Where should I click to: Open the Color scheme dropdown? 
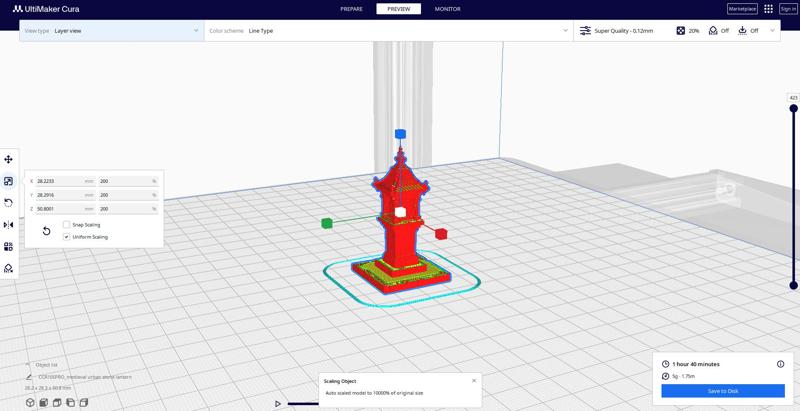(x=388, y=31)
